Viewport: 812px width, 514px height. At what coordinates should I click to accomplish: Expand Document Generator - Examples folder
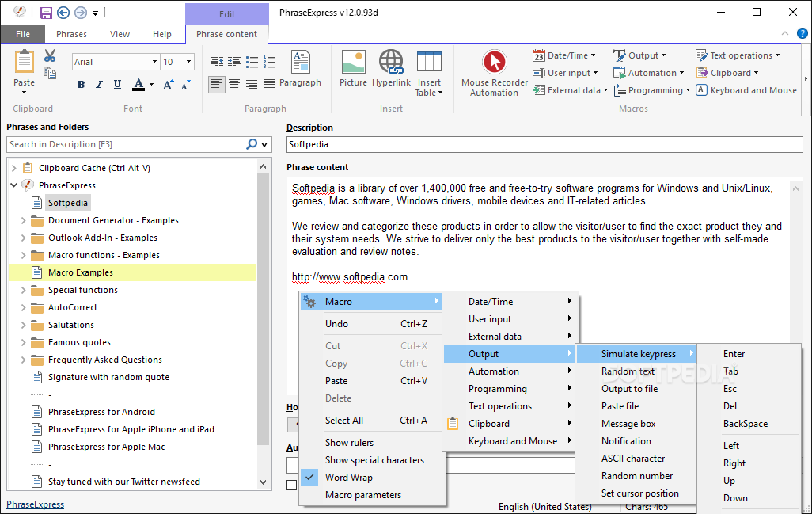point(23,220)
